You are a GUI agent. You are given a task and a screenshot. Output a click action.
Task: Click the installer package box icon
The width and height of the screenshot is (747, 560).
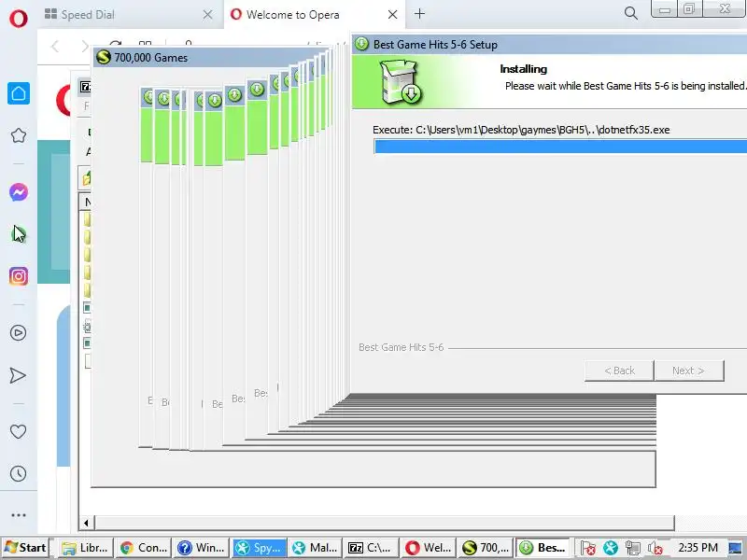[x=401, y=81]
